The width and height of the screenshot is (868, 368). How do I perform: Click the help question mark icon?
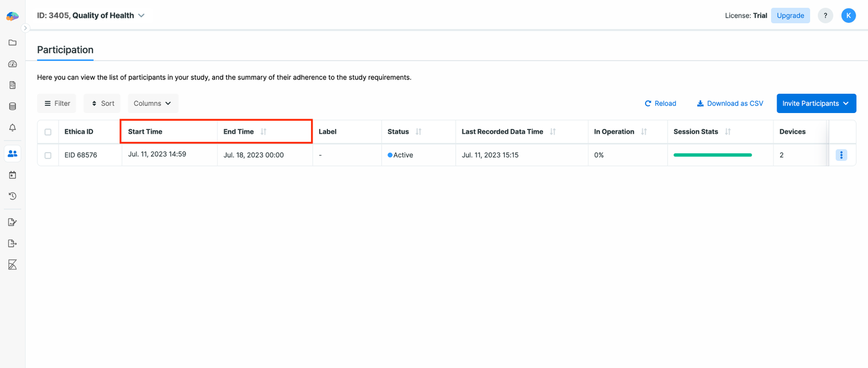tap(825, 16)
